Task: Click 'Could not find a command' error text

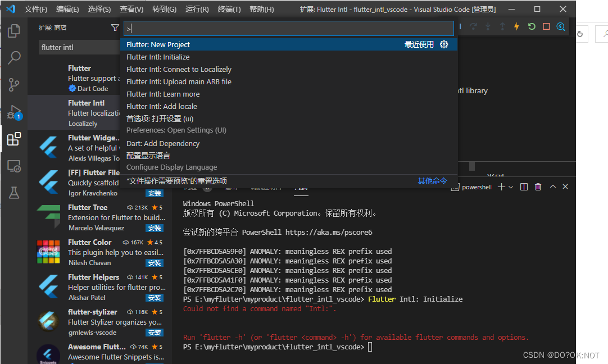Action: click(x=260, y=309)
